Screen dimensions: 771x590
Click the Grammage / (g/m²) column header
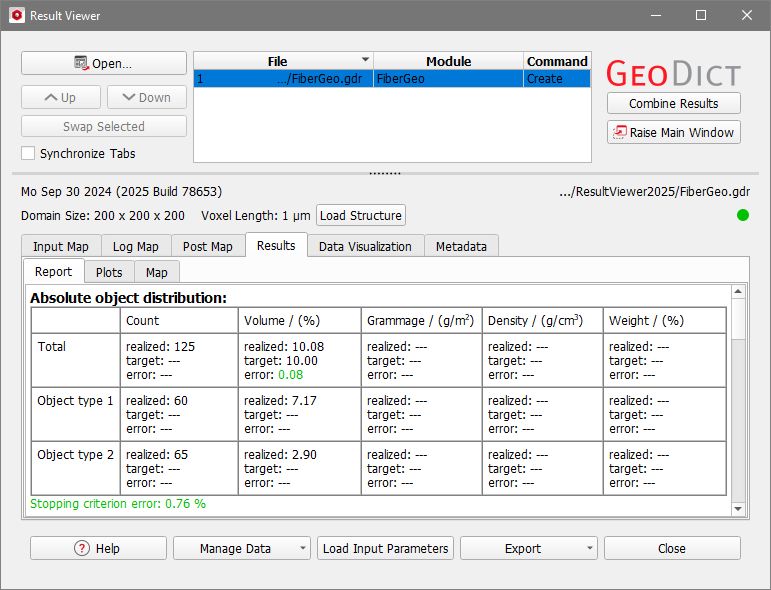pyautogui.click(x=420, y=321)
